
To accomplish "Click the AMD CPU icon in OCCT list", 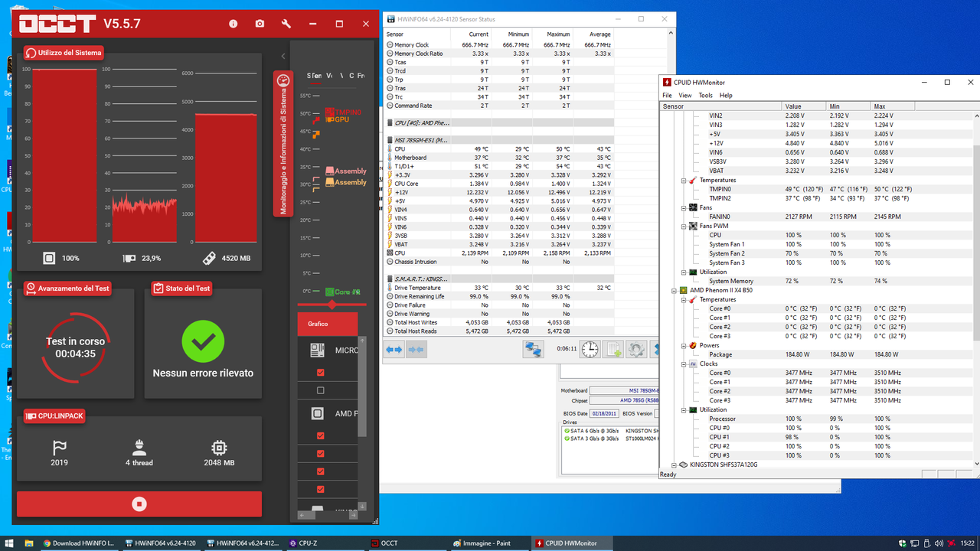I will point(317,413).
